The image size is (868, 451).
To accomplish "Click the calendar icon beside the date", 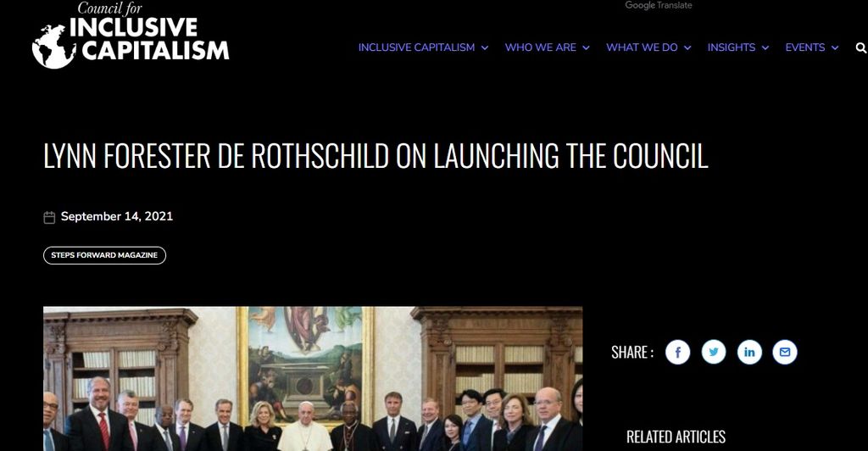I will (49, 217).
